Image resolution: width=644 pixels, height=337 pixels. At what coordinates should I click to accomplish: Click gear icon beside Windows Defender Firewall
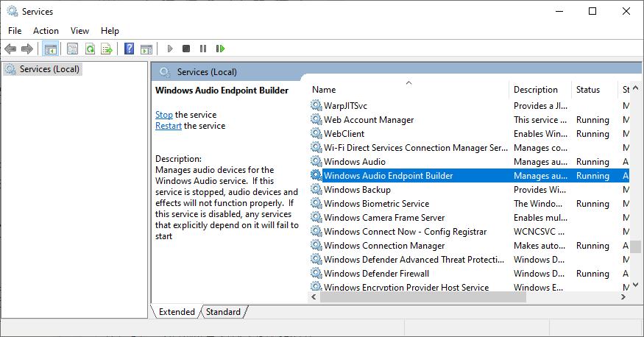[316, 273]
